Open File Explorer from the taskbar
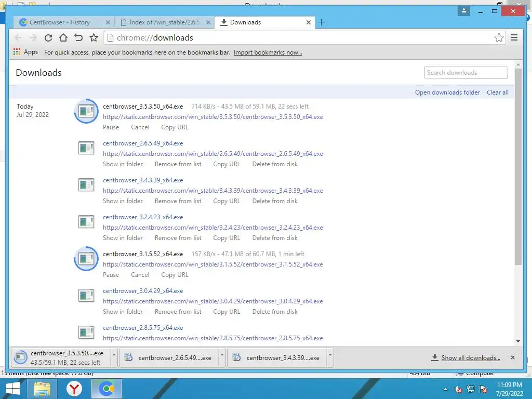Image resolution: width=532 pixels, height=399 pixels. [42, 389]
